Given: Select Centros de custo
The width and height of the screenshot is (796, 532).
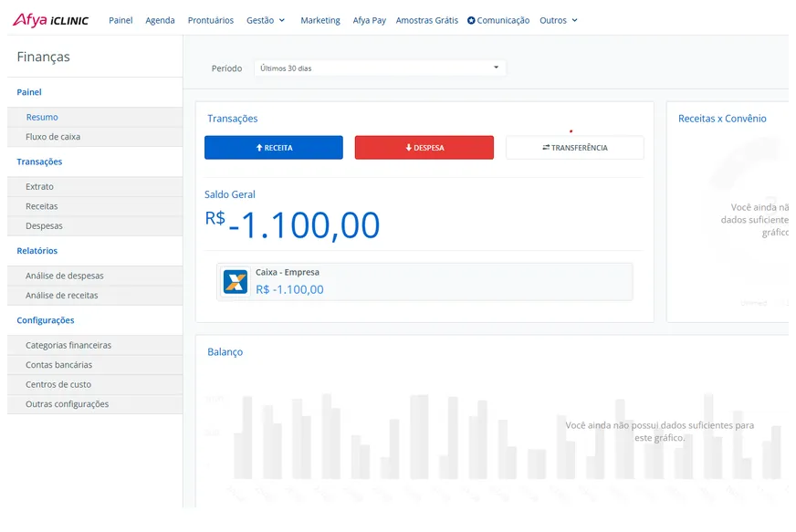Looking at the screenshot, I should coord(95,385).
